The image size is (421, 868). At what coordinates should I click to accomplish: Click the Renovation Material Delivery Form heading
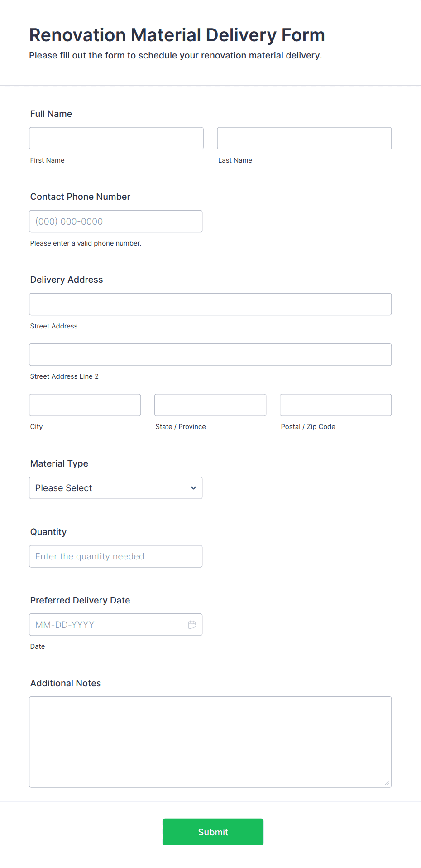click(177, 35)
